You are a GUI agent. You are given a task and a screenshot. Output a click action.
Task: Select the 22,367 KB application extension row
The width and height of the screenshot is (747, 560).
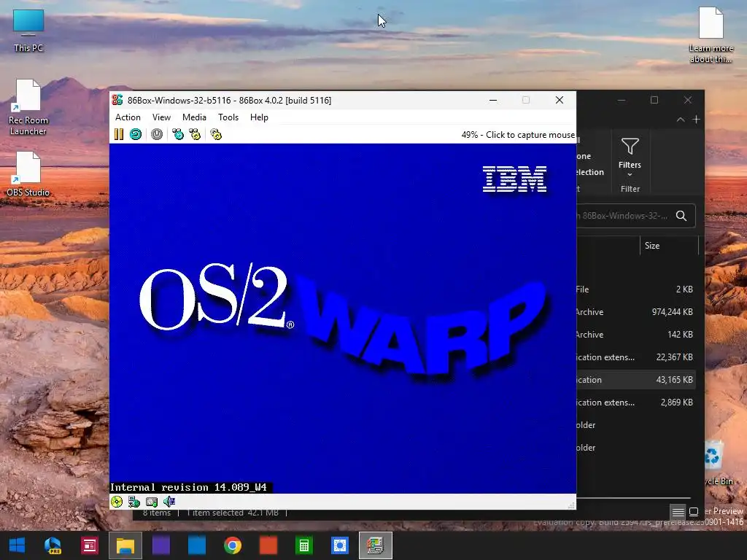tap(635, 357)
